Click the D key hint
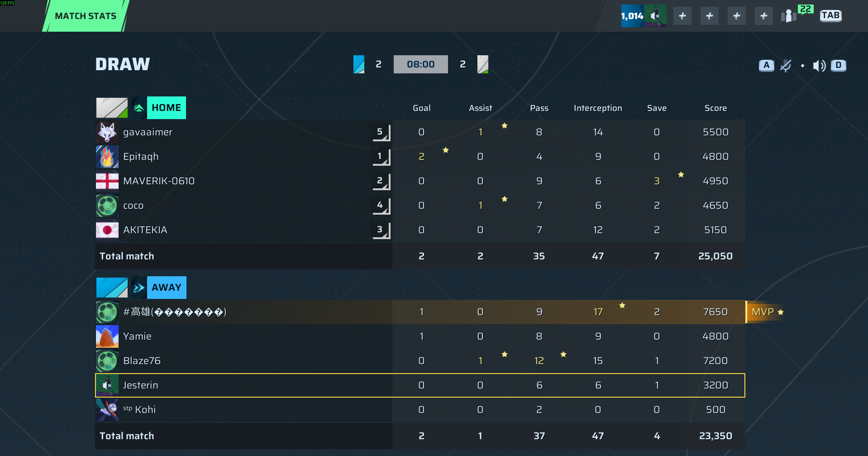Screen dimensions: 868x456 click(839, 66)
